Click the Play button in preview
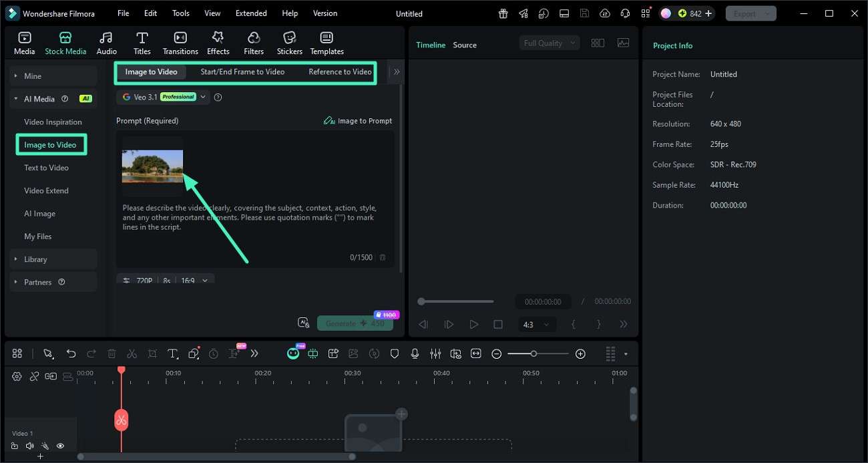 473,325
